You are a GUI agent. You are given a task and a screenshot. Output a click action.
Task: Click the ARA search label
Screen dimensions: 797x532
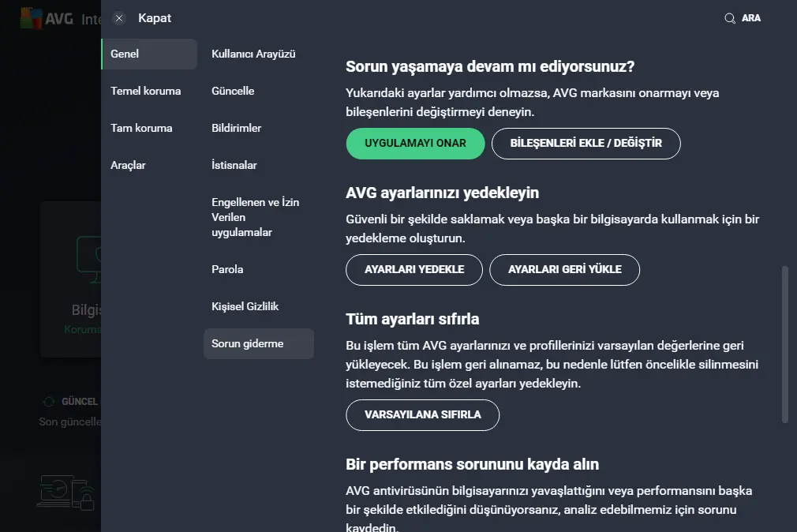coord(751,18)
